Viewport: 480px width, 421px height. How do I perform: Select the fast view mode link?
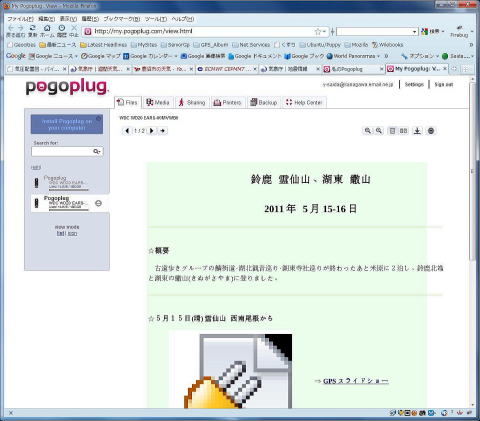61,234
